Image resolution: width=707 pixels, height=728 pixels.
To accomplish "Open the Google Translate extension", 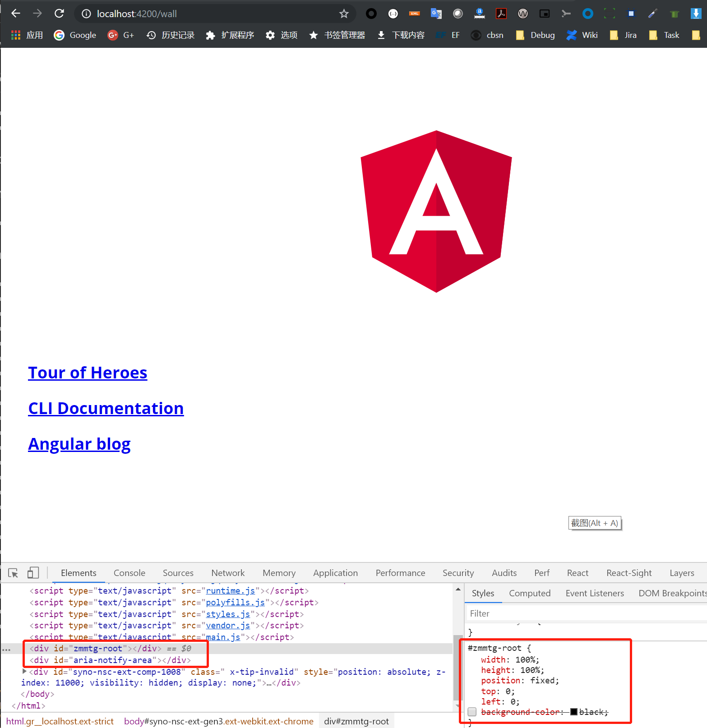I will click(x=436, y=14).
